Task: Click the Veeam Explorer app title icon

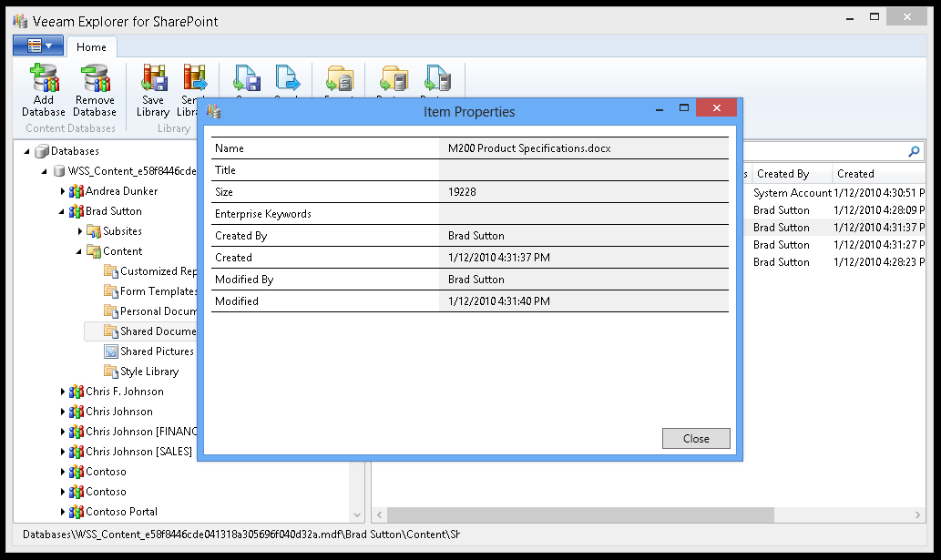Action: pos(20,22)
